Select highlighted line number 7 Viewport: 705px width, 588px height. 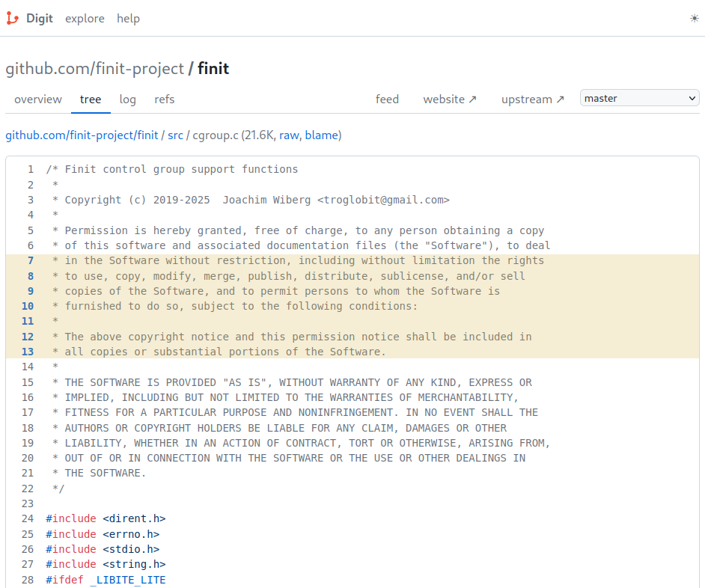(x=31, y=261)
